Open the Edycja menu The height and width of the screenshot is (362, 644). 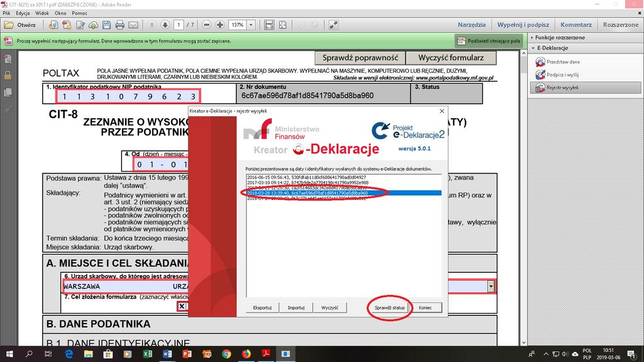(x=23, y=13)
